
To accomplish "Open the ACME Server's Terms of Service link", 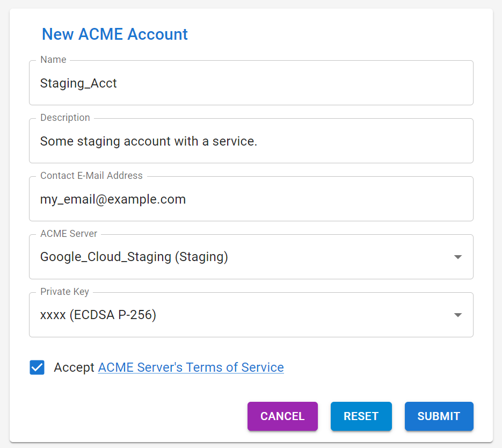I will click(x=191, y=367).
